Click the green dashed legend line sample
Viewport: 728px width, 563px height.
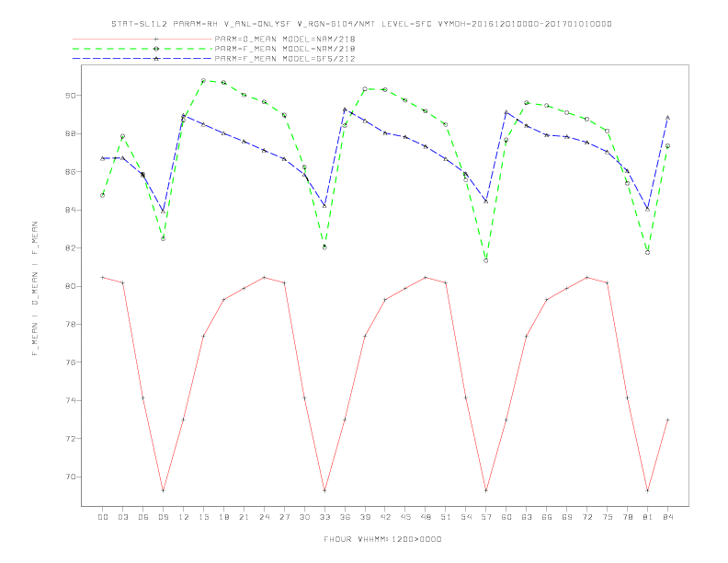click(x=142, y=49)
